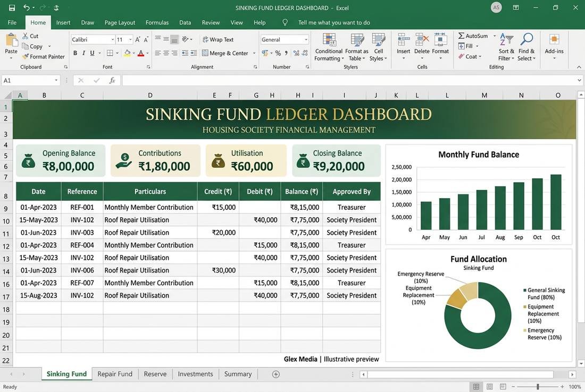Open Cell Styles gallery
The height and width of the screenshot is (392, 585).
point(378,47)
